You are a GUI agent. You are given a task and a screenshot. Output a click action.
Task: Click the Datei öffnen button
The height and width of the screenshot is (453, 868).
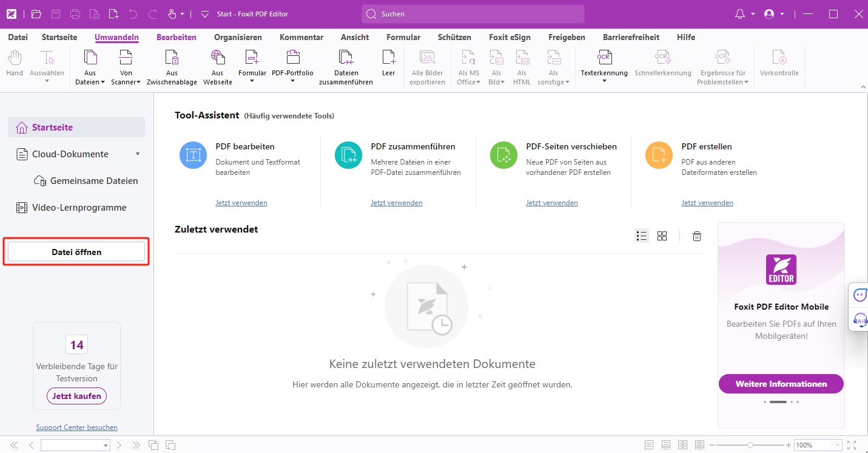(76, 252)
